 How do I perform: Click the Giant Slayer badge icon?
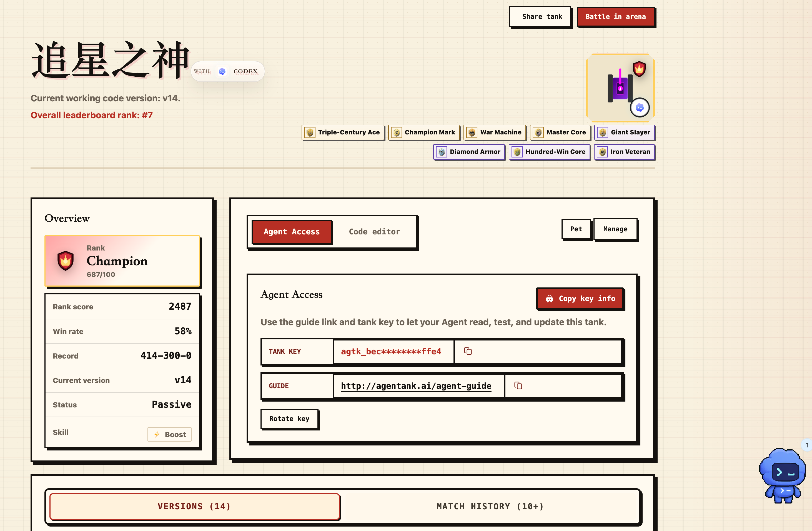tap(603, 132)
